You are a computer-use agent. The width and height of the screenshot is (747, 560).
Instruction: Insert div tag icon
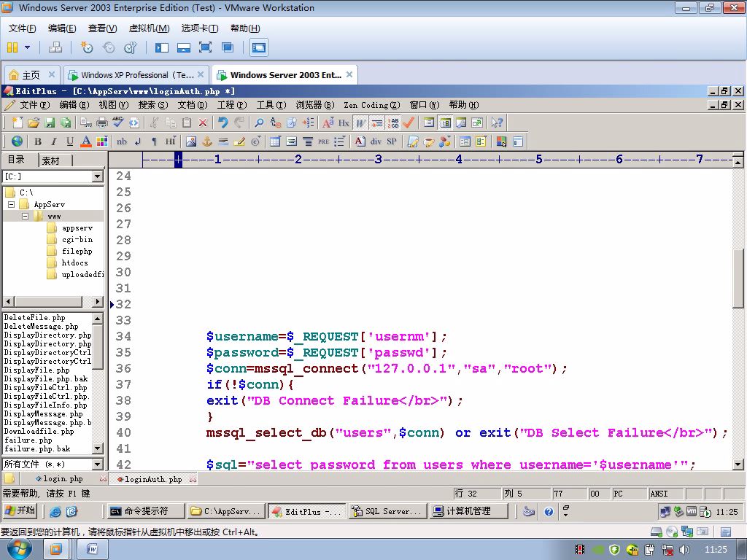(x=376, y=141)
